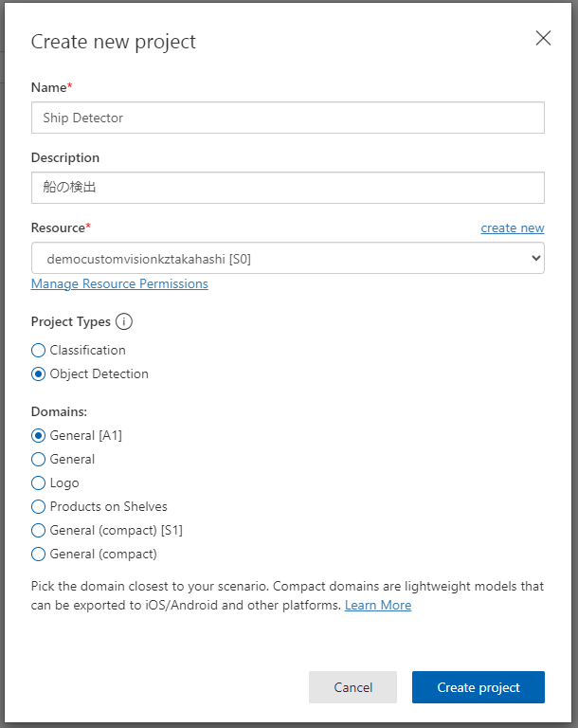
Task: Choose the General [A1] domain
Action: click(x=39, y=435)
